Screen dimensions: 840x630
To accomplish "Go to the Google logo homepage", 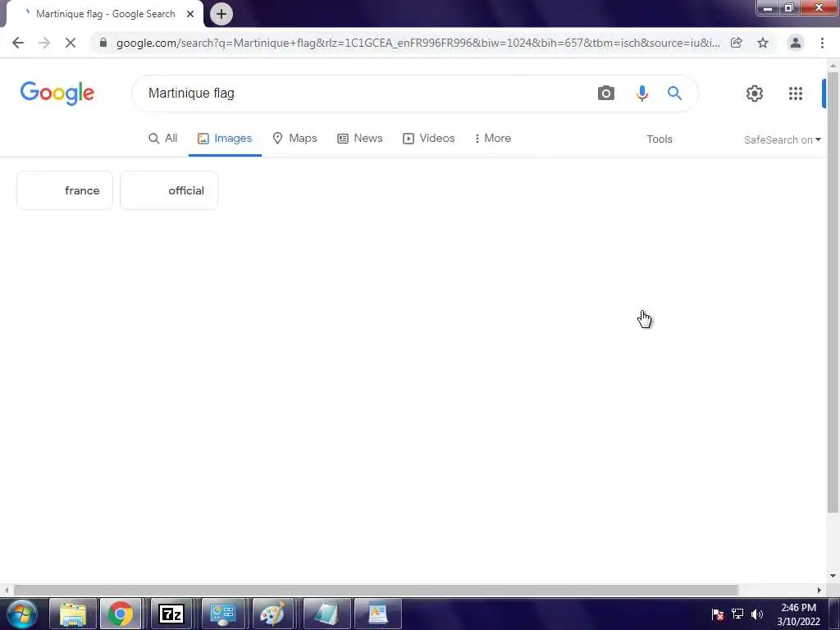I will pos(57,94).
